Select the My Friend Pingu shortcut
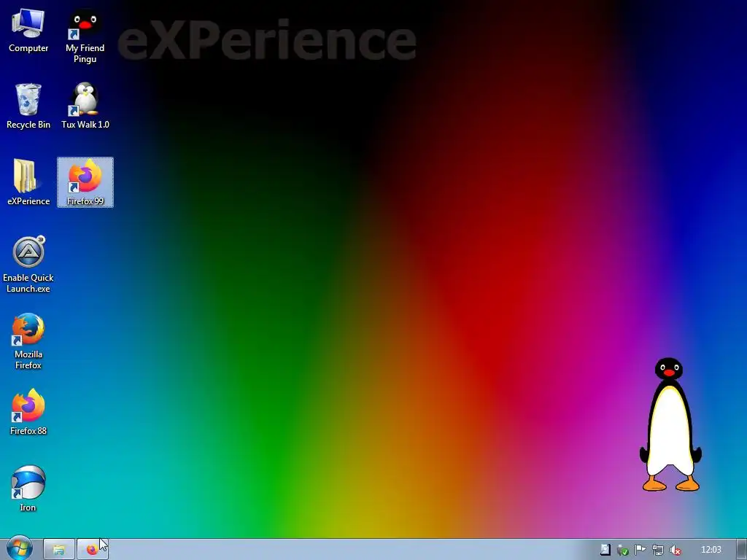 click(x=85, y=36)
